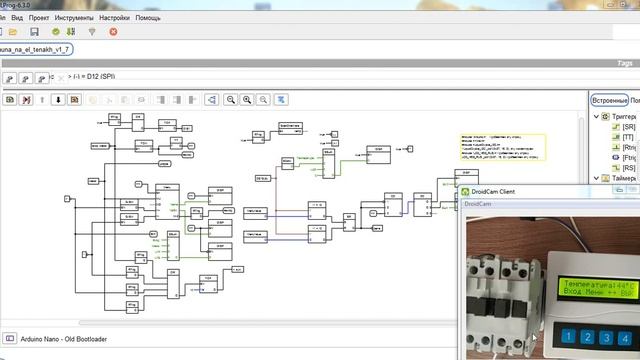640x360 pixels.
Task: Click the third of the three link icons above canvas
Action: 42,78
